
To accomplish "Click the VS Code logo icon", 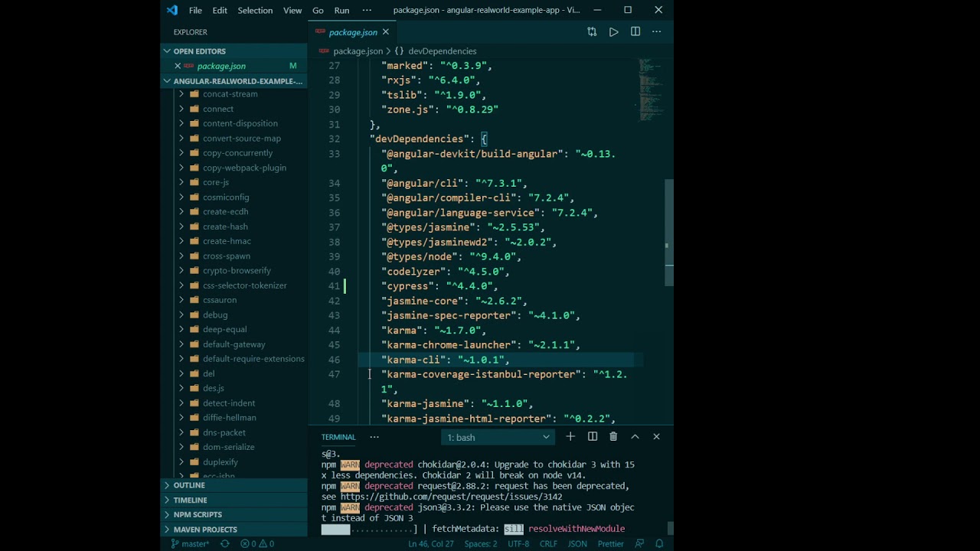I will pos(172,10).
